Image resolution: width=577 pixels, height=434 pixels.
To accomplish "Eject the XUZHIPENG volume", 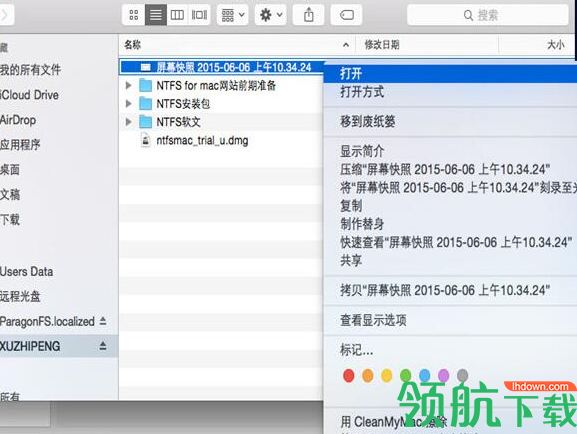I will click(x=103, y=346).
